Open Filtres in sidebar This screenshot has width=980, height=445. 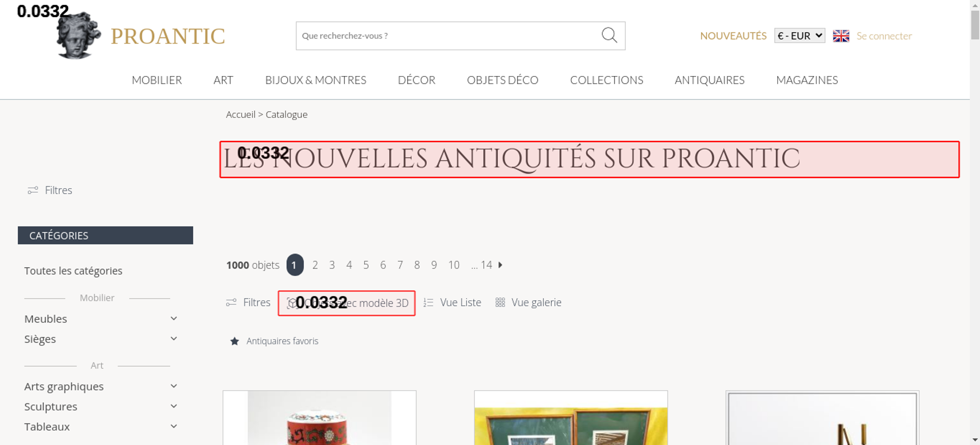point(50,190)
